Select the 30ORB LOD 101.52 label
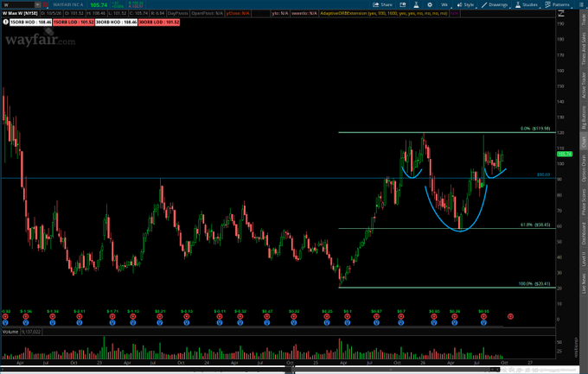This screenshot has height=374, width=588. [x=159, y=22]
